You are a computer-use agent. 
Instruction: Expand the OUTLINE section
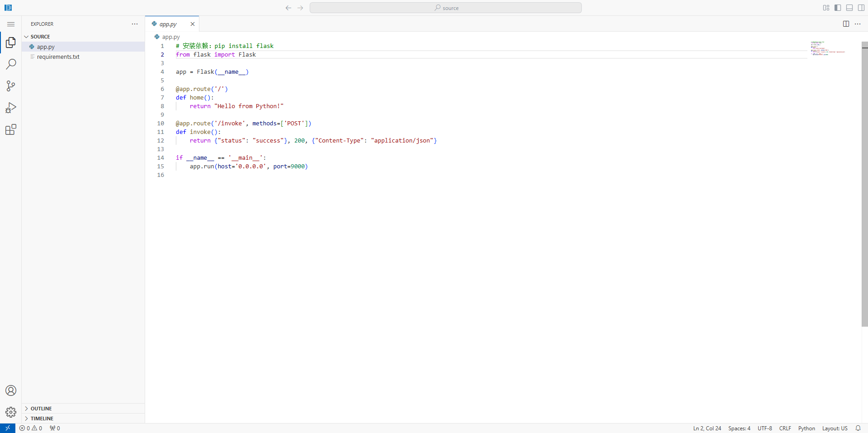click(x=83, y=409)
